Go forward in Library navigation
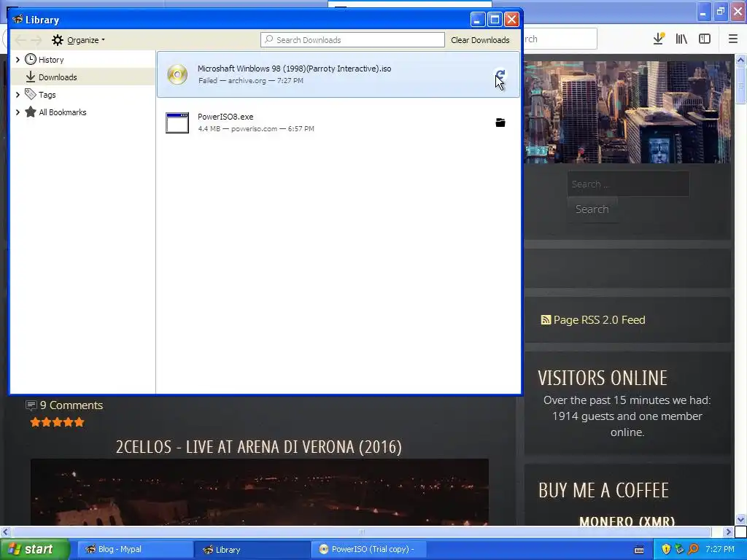 click(36, 40)
